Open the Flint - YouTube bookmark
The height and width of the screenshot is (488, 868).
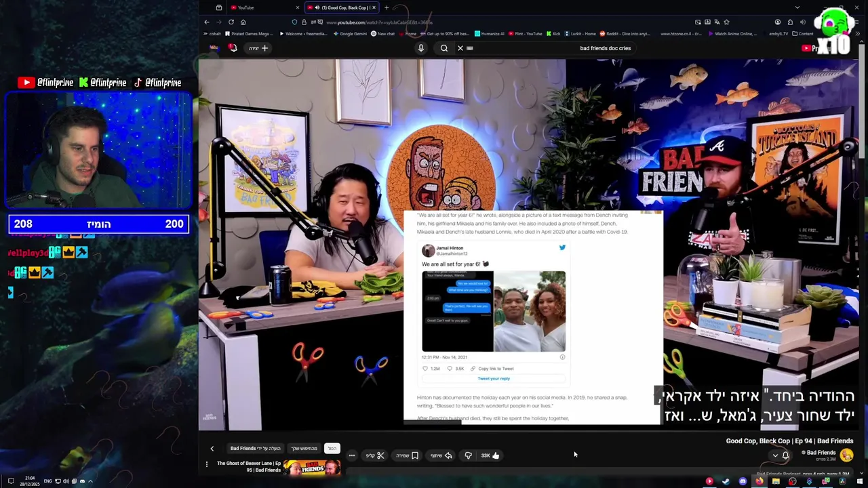pos(526,34)
